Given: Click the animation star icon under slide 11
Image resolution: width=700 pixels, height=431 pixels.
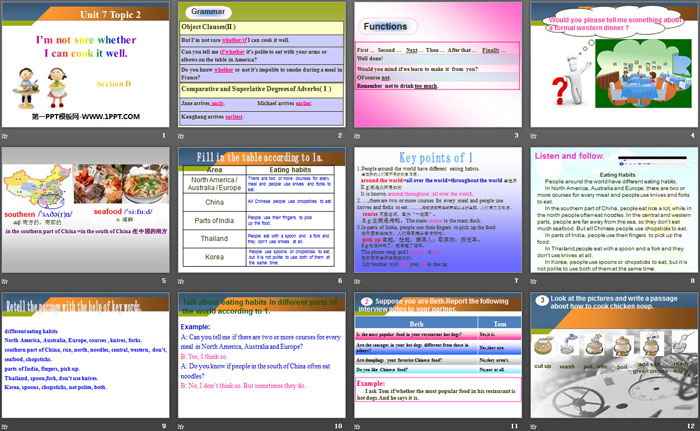Looking at the screenshot, I should tap(357, 427).
